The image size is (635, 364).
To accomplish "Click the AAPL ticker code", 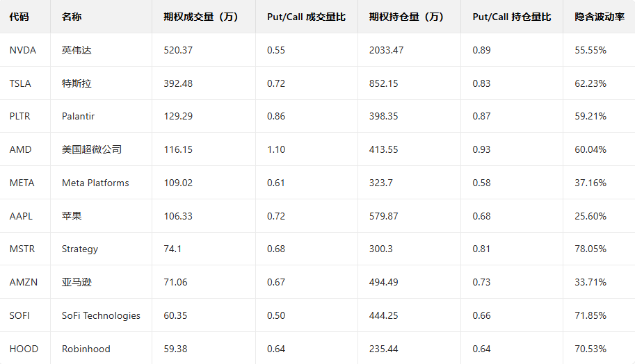I will tap(21, 216).
